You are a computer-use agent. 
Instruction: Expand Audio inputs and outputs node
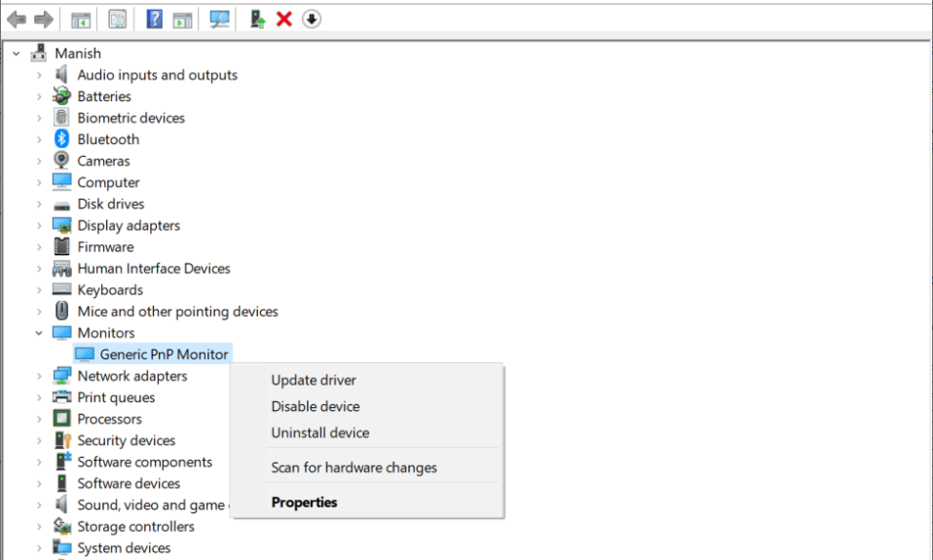coord(39,75)
